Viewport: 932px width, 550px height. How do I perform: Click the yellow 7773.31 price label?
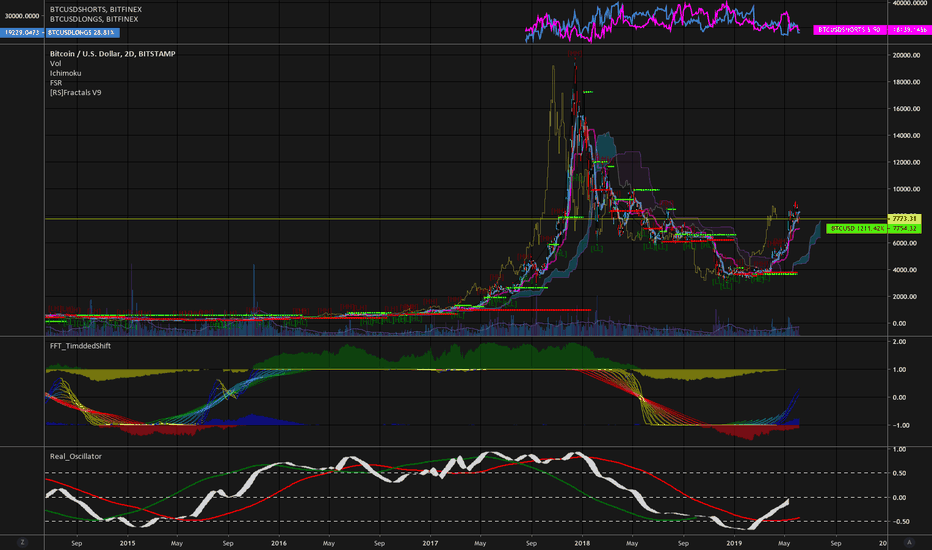(904, 219)
